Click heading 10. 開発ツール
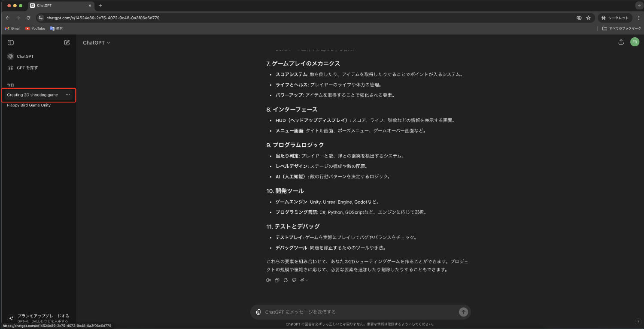 pyautogui.click(x=285, y=191)
